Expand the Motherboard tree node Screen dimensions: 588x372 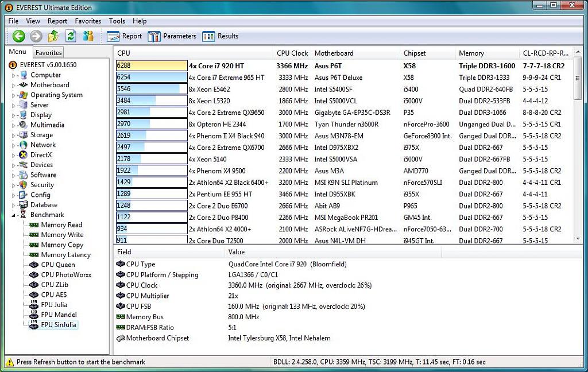tap(14, 86)
